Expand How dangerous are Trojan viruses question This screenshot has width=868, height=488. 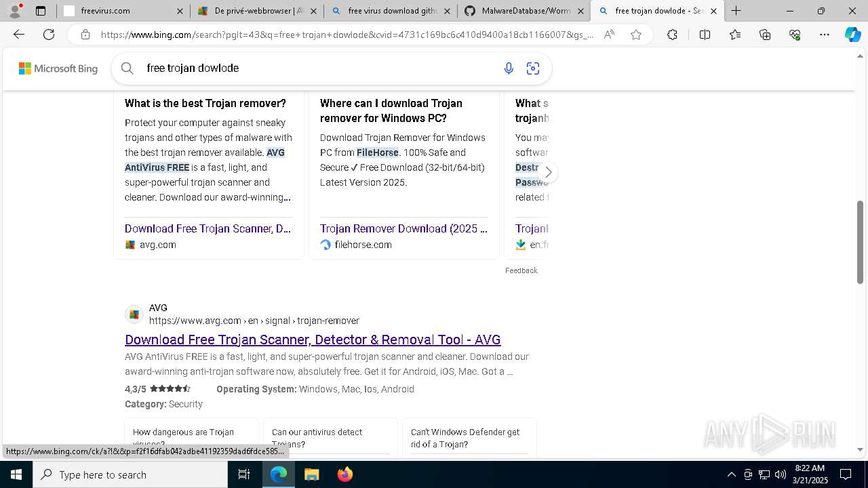pos(191,438)
